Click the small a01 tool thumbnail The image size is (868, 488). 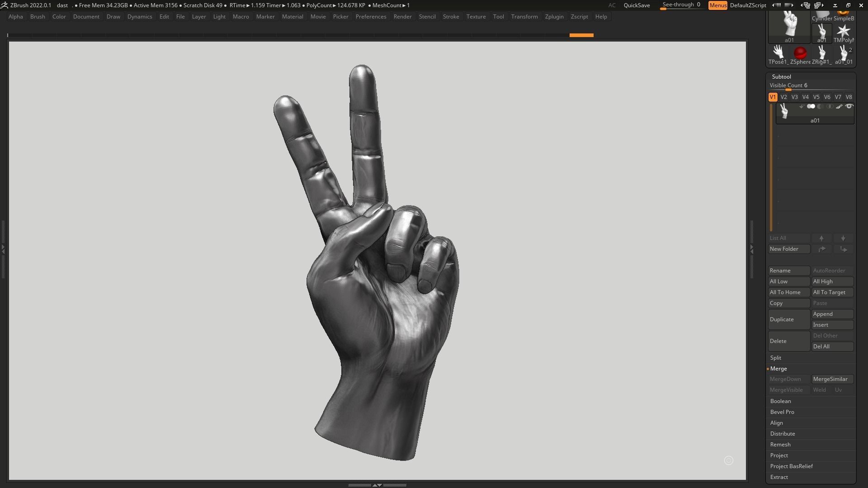tap(821, 33)
